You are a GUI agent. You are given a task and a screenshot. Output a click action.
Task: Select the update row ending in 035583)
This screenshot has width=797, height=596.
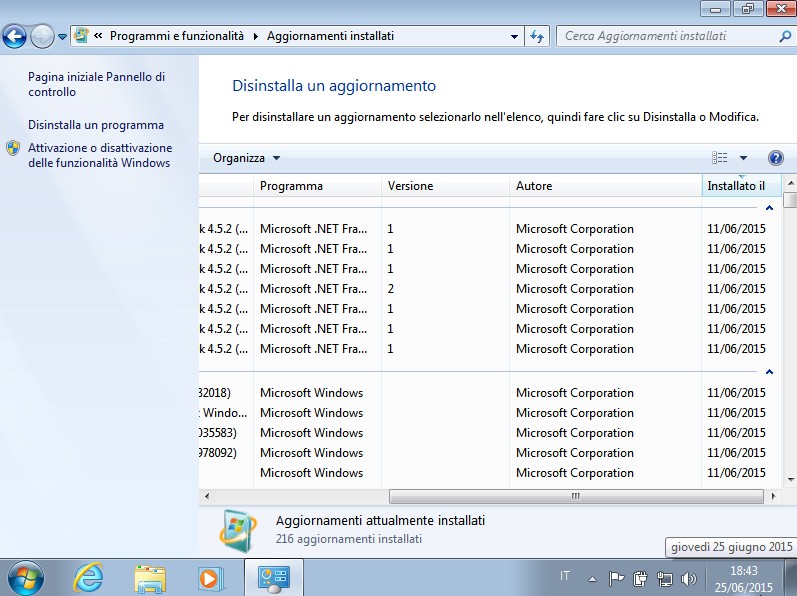click(488, 433)
